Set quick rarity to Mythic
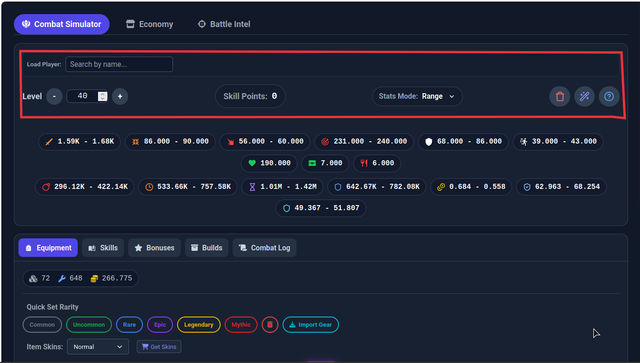Image resolution: width=640 pixels, height=363 pixels. point(241,325)
